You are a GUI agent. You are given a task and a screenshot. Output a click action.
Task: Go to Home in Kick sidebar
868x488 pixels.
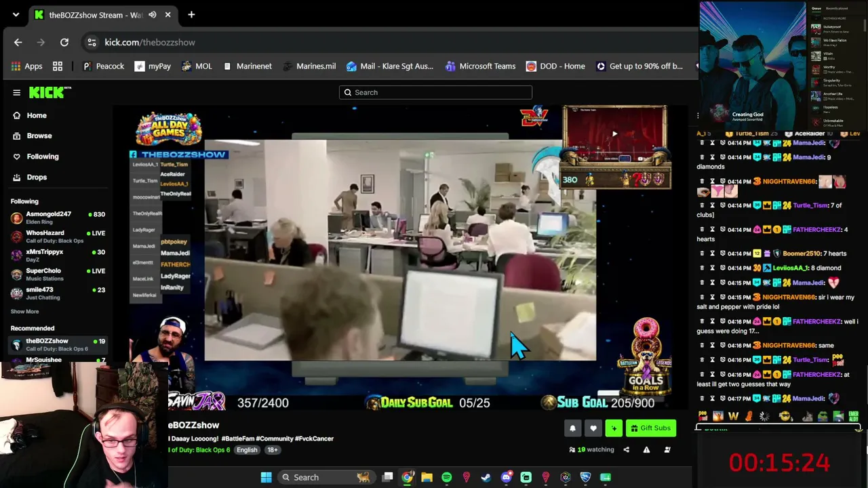(30, 115)
